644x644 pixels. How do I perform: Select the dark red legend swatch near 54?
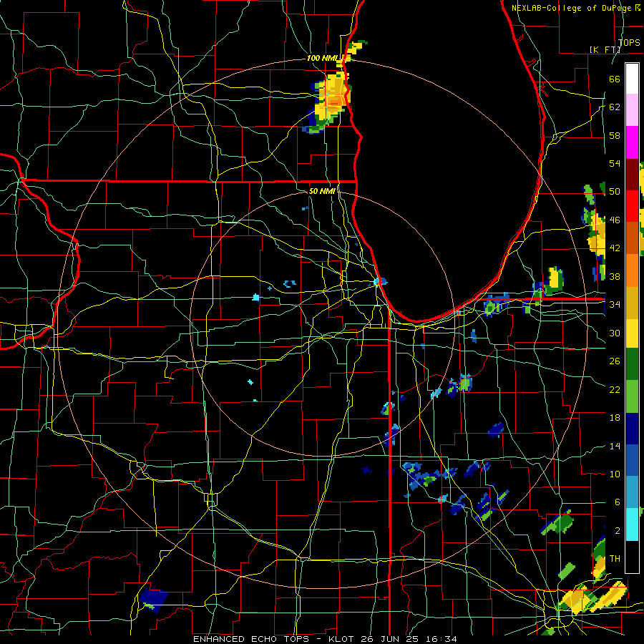tap(632, 175)
